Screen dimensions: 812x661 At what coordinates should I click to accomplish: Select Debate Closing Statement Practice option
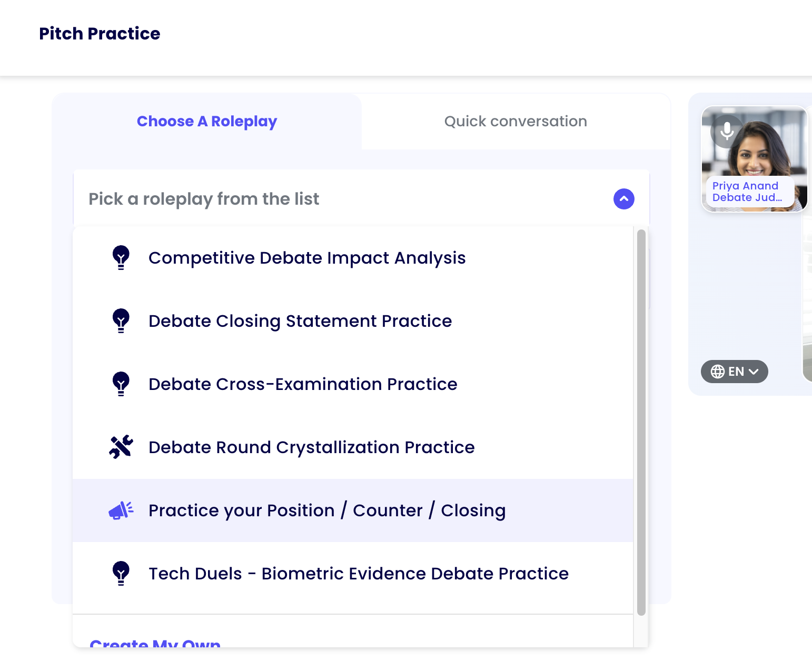300,321
